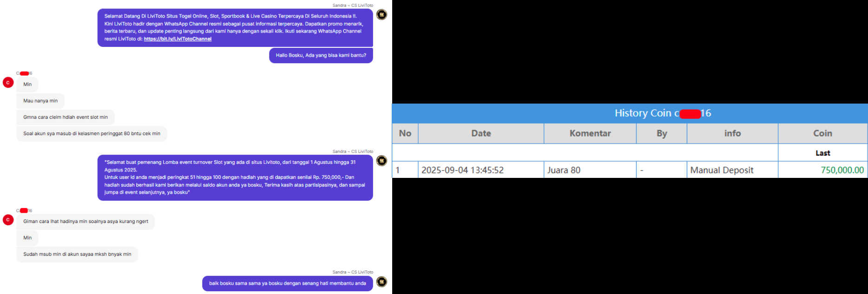Click the 'Mau nanya min' message
Image resolution: width=868 pixels, height=294 pixels.
click(40, 101)
